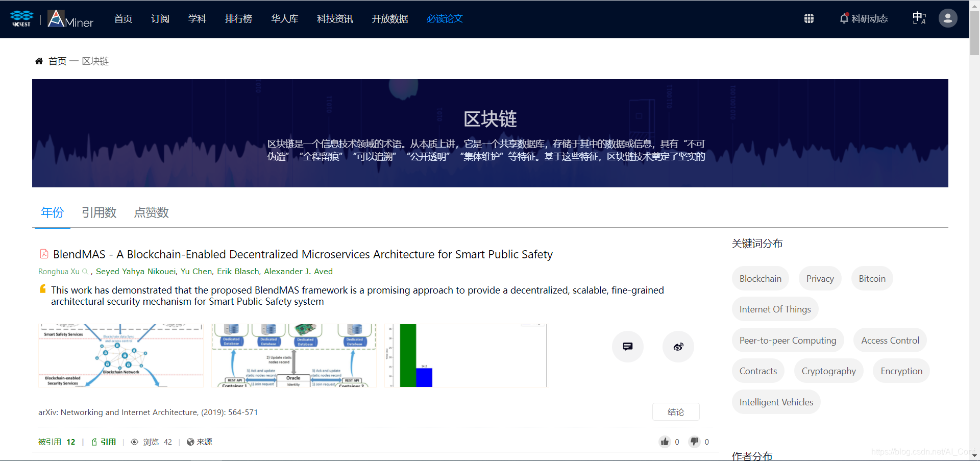Click the thumbs-up like icon
Viewport: 980px width, 461px height.
coord(665,442)
